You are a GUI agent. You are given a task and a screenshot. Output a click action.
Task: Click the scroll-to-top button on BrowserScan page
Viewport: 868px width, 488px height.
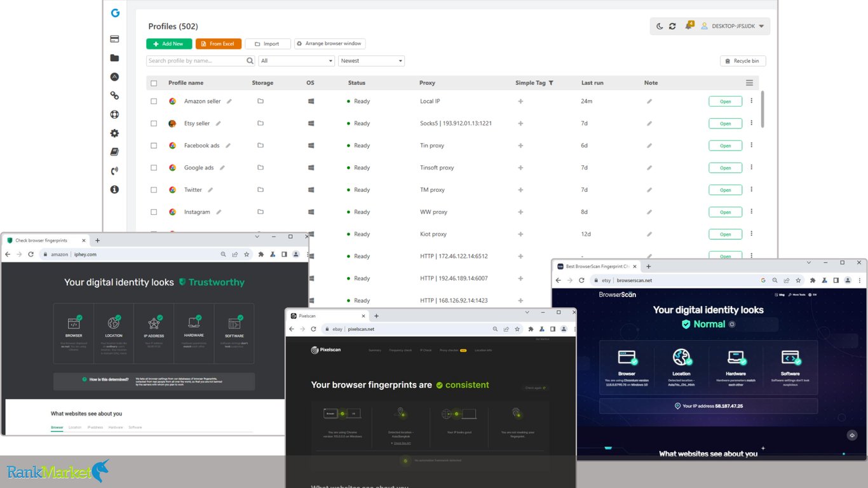pyautogui.click(x=851, y=435)
